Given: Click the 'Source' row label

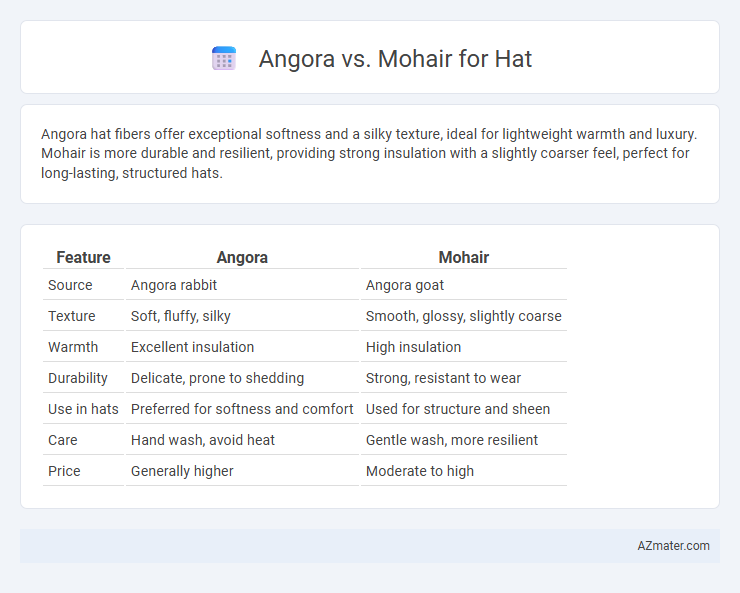Looking at the screenshot, I should (70, 285).
